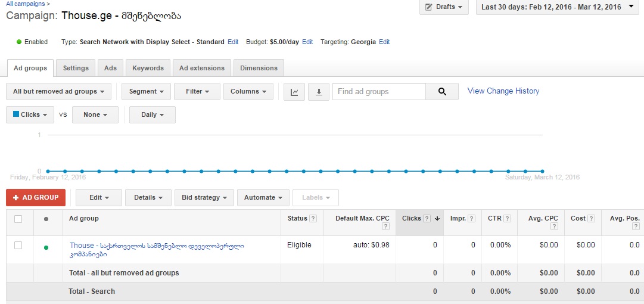Click the chart toggle icon
This screenshot has width=644, height=304.
294,92
